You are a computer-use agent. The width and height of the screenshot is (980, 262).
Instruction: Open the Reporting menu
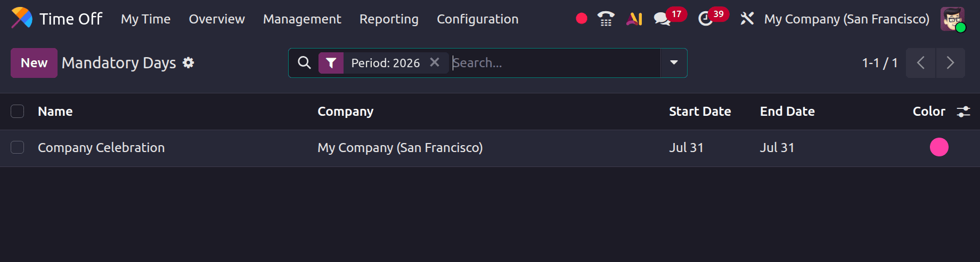[389, 19]
